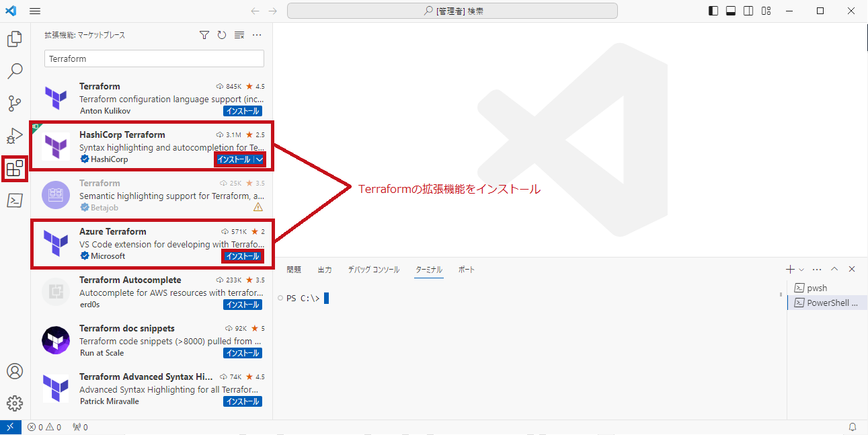Open terminal launch profile dropdown arrow
This screenshot has height=435, width=868.
point(801,269)
